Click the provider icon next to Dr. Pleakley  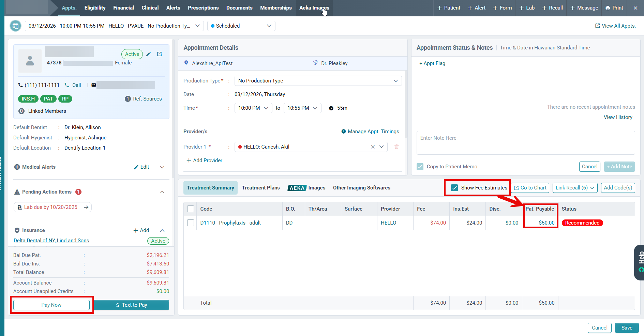tap(315, 63)
